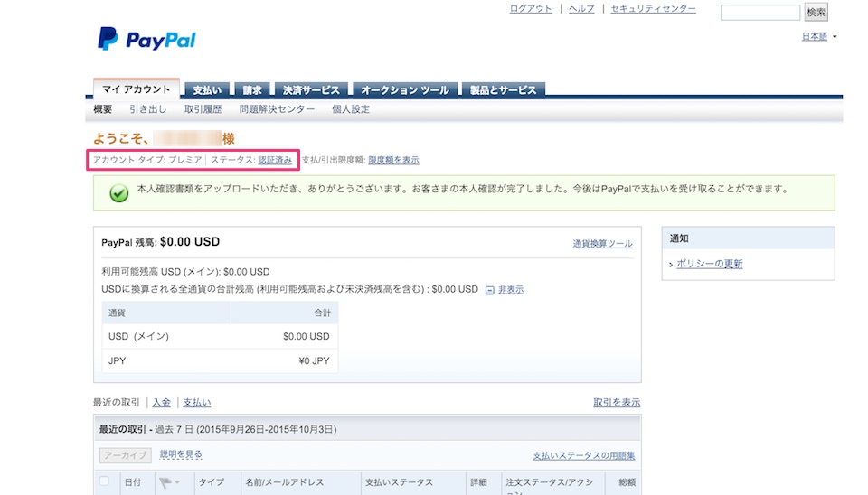Open the 製品とサービス tab
Screen dimensions: 868x495
click(x=502, y=90)
